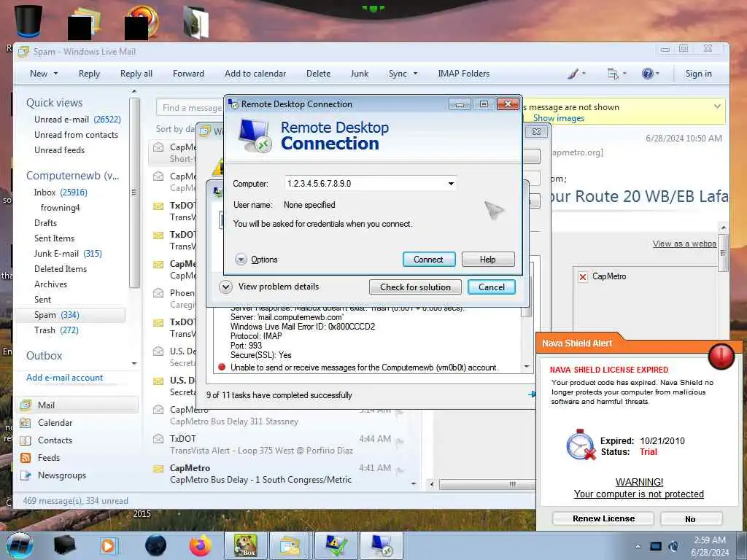The width and height of the screenshot is (747, 560).
Task: Open the Archives folder
Action: (x=50, y=284)
